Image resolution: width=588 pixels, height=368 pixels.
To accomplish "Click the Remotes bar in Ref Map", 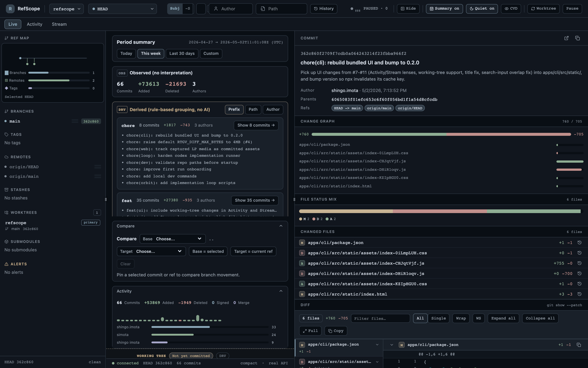I will [59, 81].
